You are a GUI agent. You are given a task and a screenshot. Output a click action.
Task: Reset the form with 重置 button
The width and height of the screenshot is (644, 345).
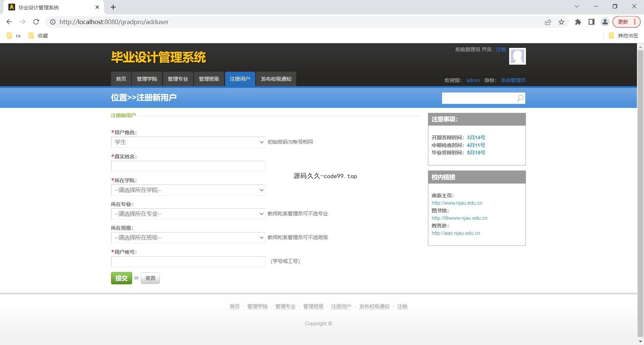(150, 278)
